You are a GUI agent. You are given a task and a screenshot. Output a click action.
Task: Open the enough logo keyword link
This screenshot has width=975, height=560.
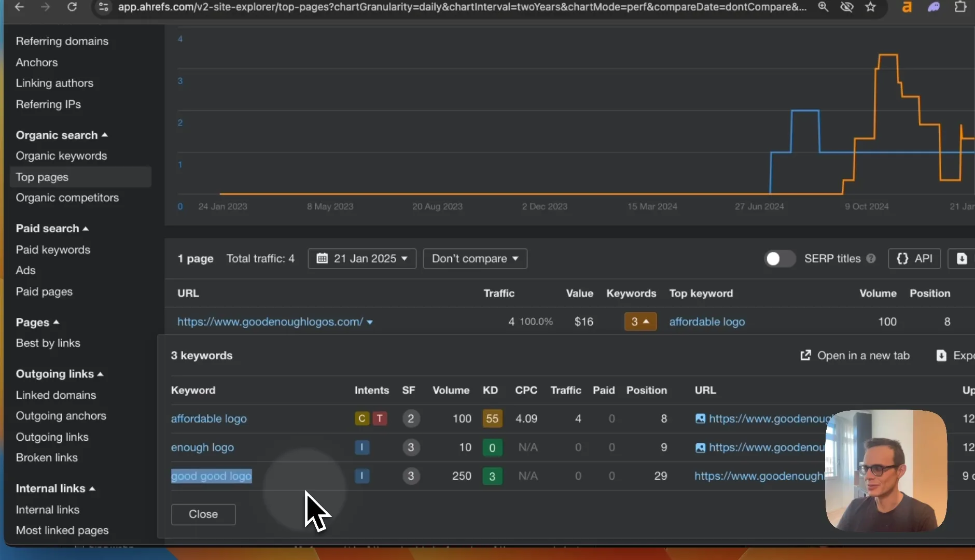pyautogui.click(x=202, y=447)
